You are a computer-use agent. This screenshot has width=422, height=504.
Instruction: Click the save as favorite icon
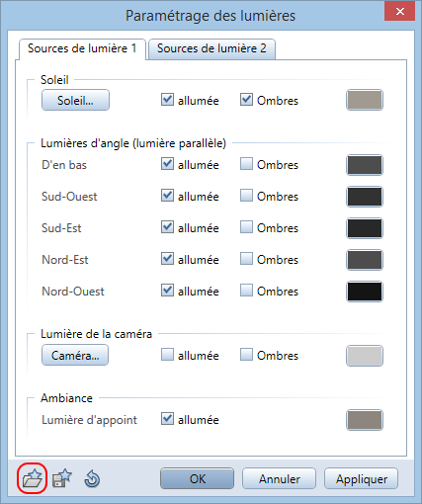(x=62, y=478)
